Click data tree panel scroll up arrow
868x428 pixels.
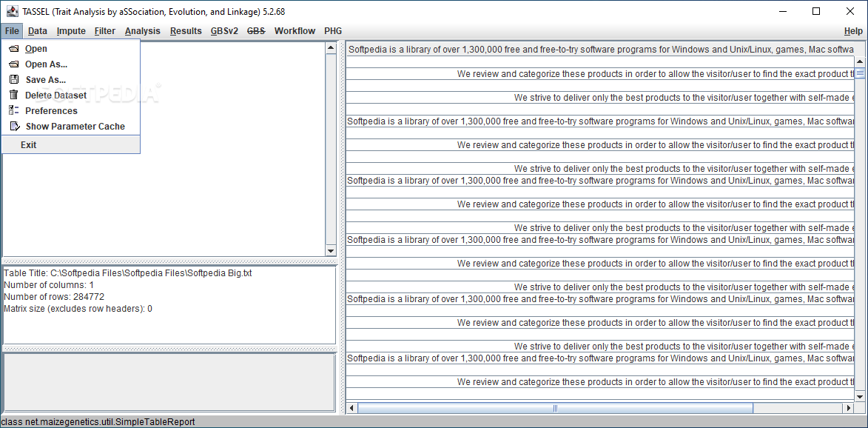coord(331,48)
